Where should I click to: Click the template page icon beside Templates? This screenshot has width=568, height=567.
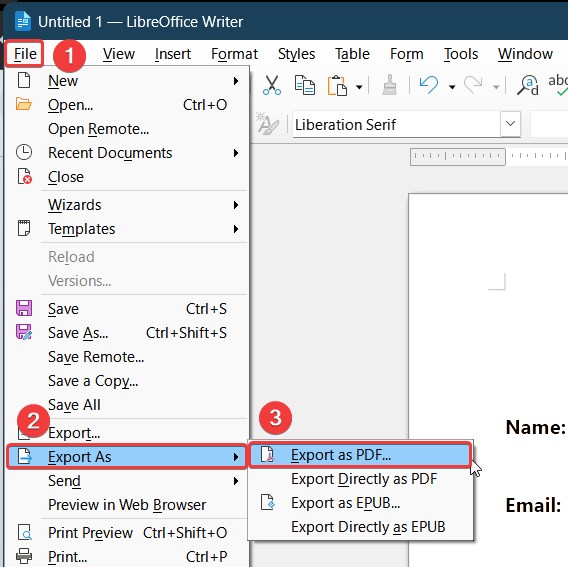24,228
